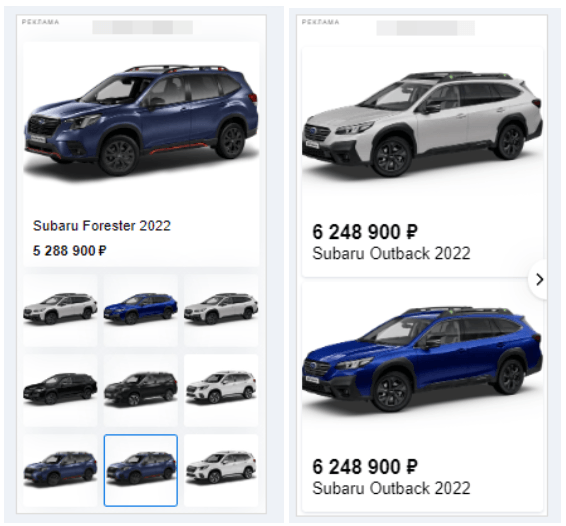Click the 5 288 900 ₽ price label
Image resolution: width=566 pixels, height=526 pixels.
tap(70, 250)
